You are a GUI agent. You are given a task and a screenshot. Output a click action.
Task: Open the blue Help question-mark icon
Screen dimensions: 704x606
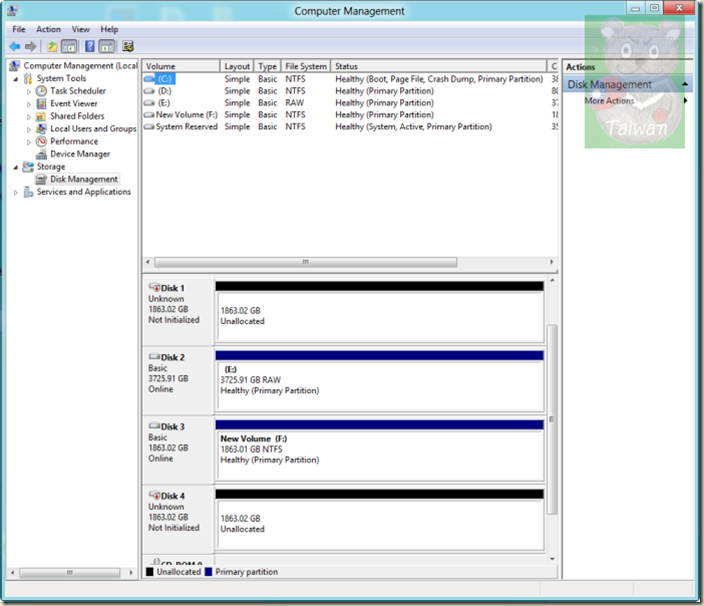(x=90, y=46)
